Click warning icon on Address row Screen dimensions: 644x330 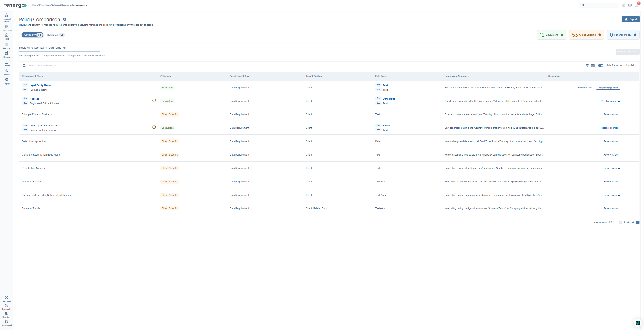[154, 100]
